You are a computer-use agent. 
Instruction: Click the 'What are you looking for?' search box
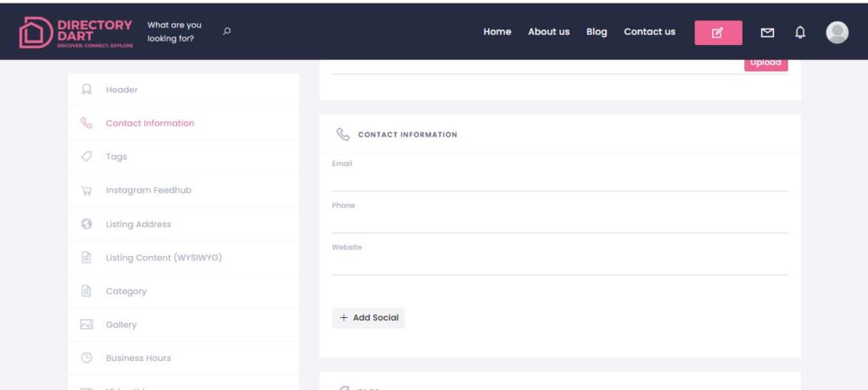click(x=175, y=32)
